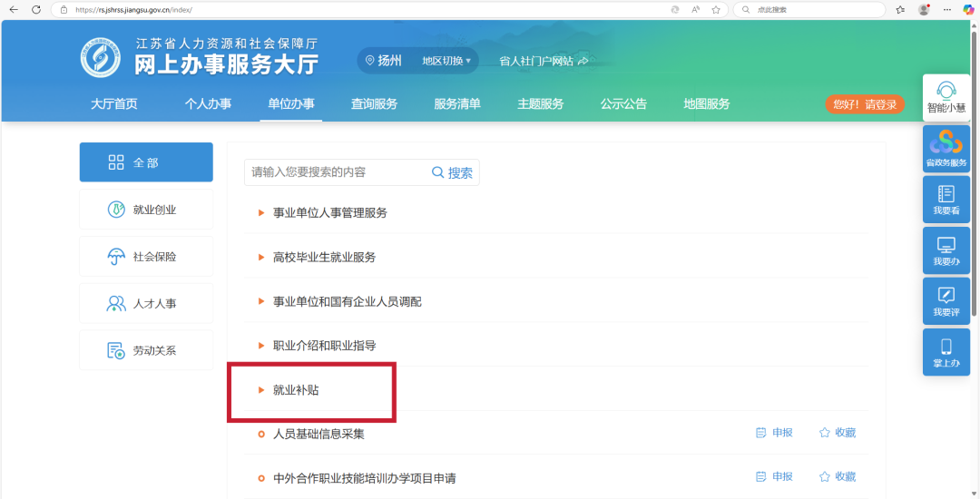Click the 您好! 请登录 login button
This screenshot has height=499, width=980.
point(865,104)
